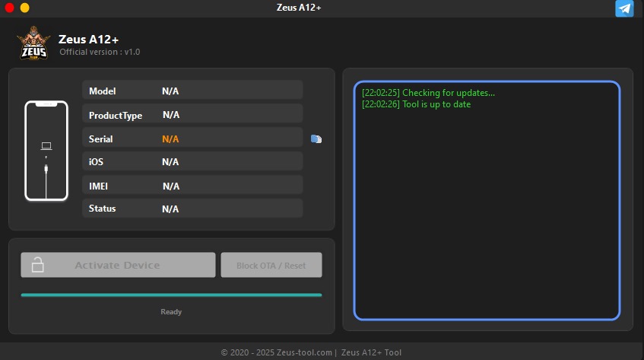Minimize the window with the yellow button
Screen dimensions: 644x360
(x=24, y=8)
